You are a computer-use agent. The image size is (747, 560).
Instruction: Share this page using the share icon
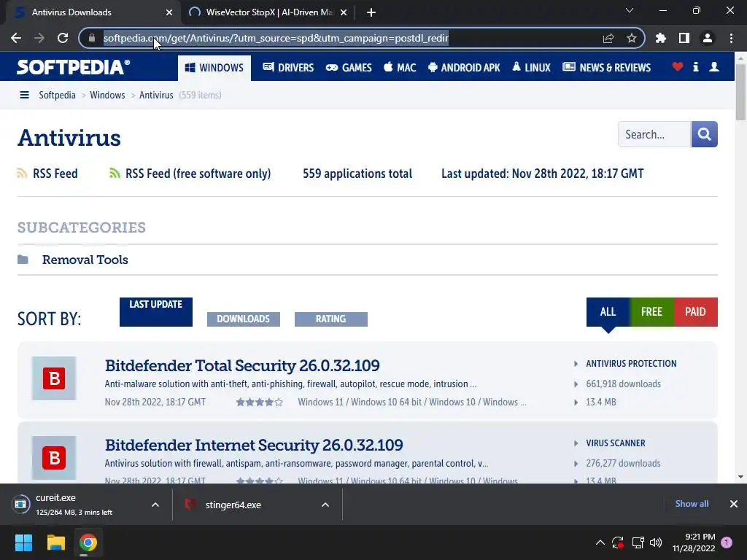click(608, 38)
